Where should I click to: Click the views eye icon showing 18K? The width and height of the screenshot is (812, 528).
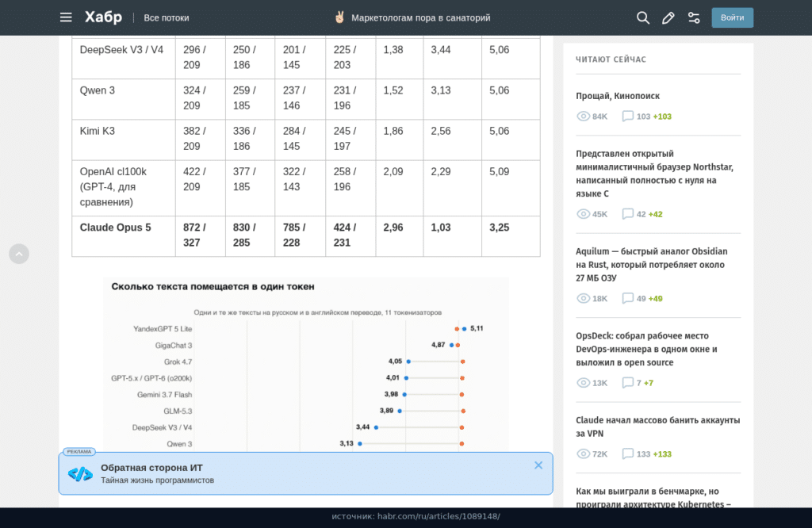click(x=583, y=298)
